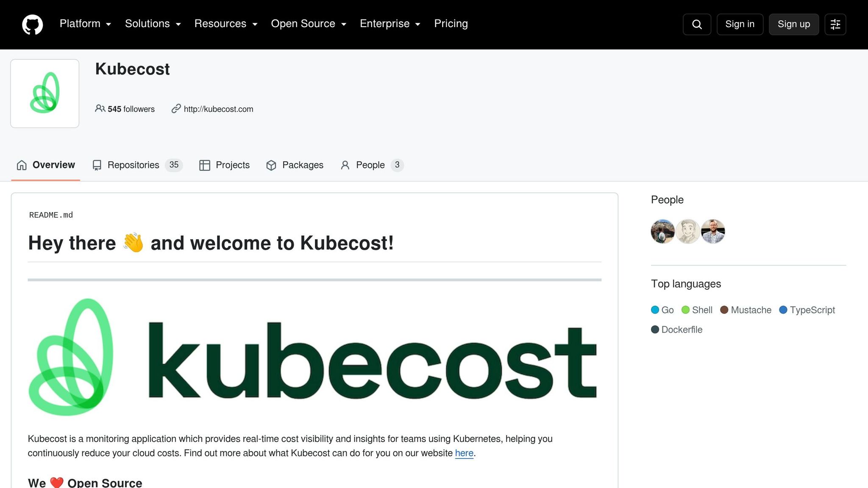Image resolution: width=868 pixels, height=488 pixels.
Task: Open the People sidebar heading link
Action: point(667,200)
